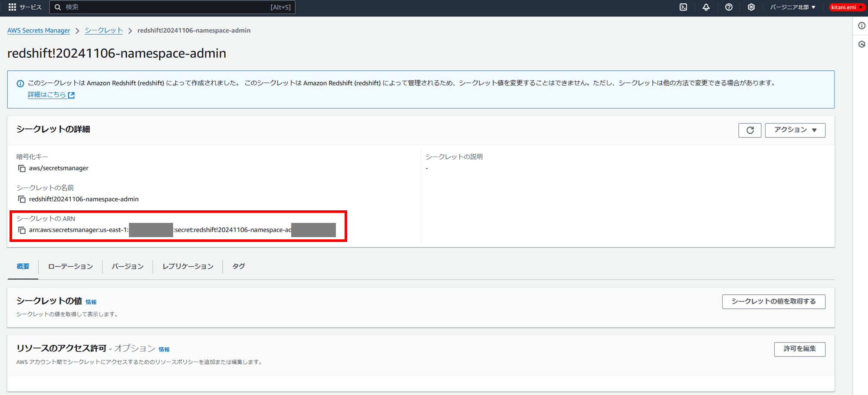The height and width of the screenshot is (395, 868).
Task: Expand the バージニア北部 region dropdown
Action: [x=793, y=7]
